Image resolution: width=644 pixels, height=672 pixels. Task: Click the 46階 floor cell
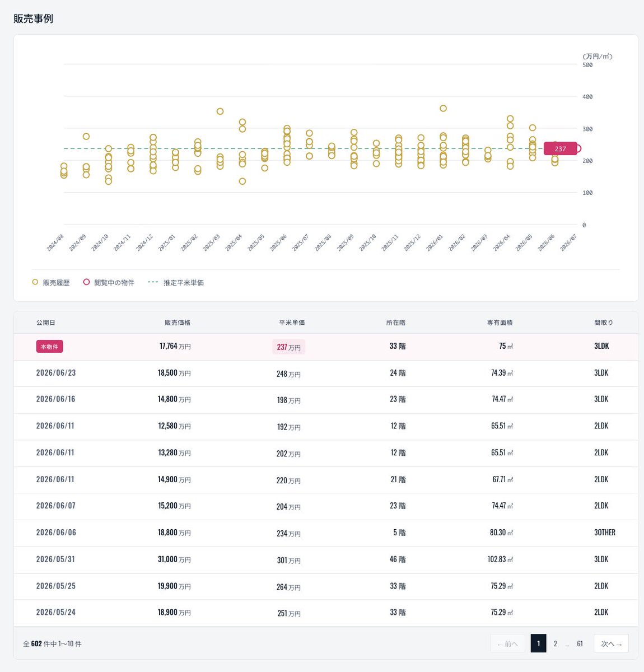coord(398,559)
